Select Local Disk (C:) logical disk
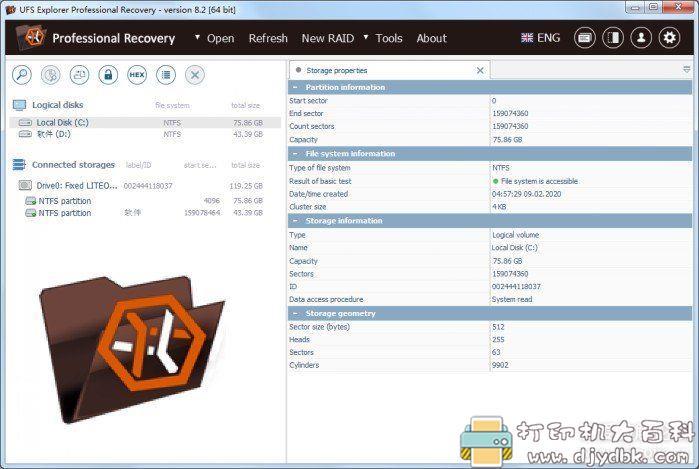This screenshot has width=699, height=469. 145,122
